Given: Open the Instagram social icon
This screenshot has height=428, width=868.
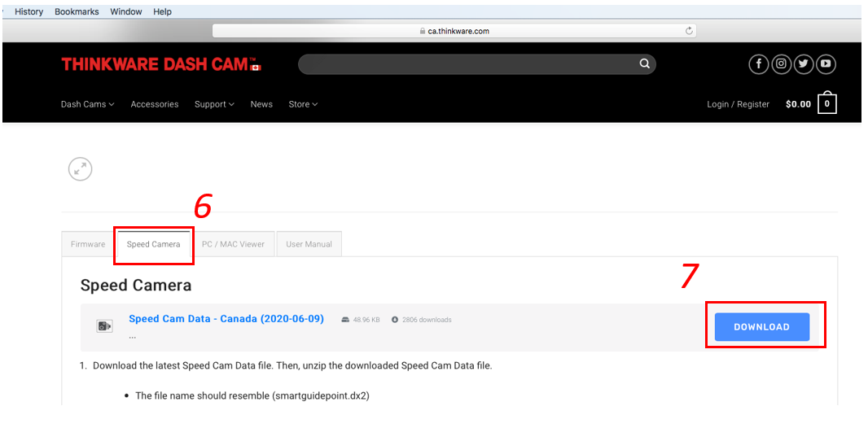Looking at the screenshot, I should 781,64.
